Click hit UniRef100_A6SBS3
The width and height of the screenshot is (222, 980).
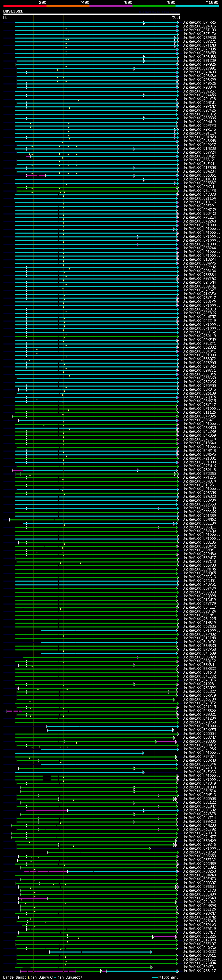tap(199, 592)
